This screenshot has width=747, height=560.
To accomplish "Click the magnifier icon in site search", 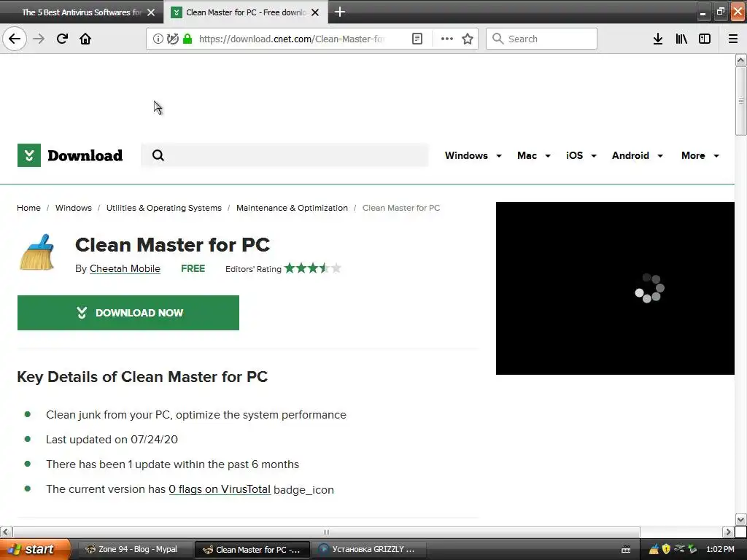I will tap(158, 155).
